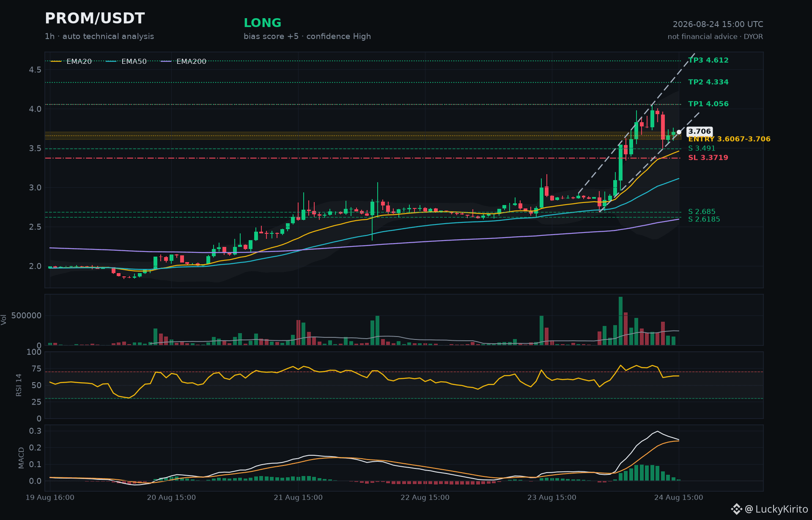The width and height of the screenshot is (812, 520).
Task: Click the 4.0 price axis tick
Action: click(35, 109)
